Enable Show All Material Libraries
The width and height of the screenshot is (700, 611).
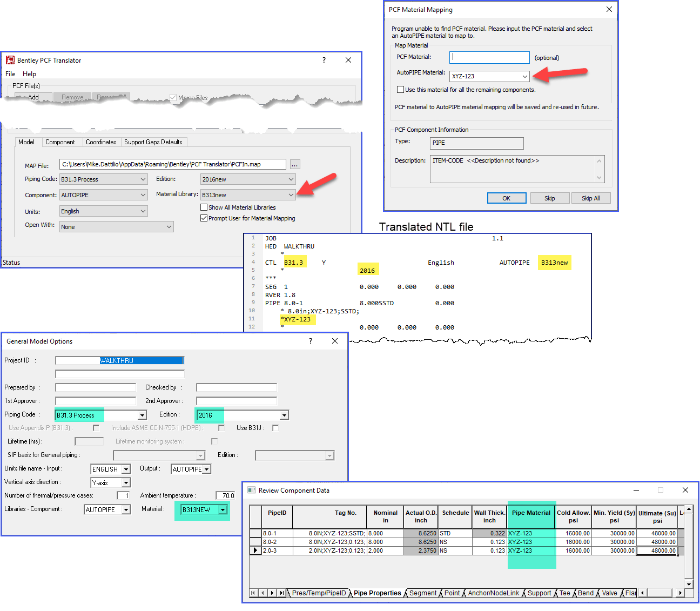coord(204,207)
